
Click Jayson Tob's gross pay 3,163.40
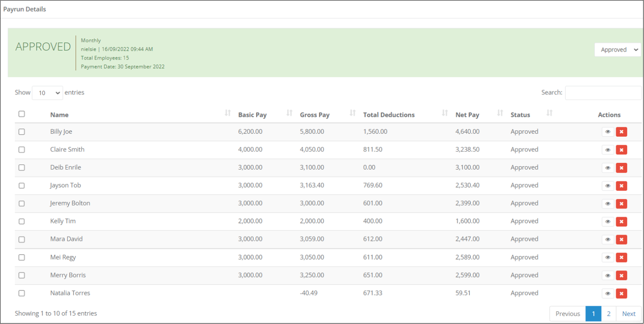coord(312,185)
